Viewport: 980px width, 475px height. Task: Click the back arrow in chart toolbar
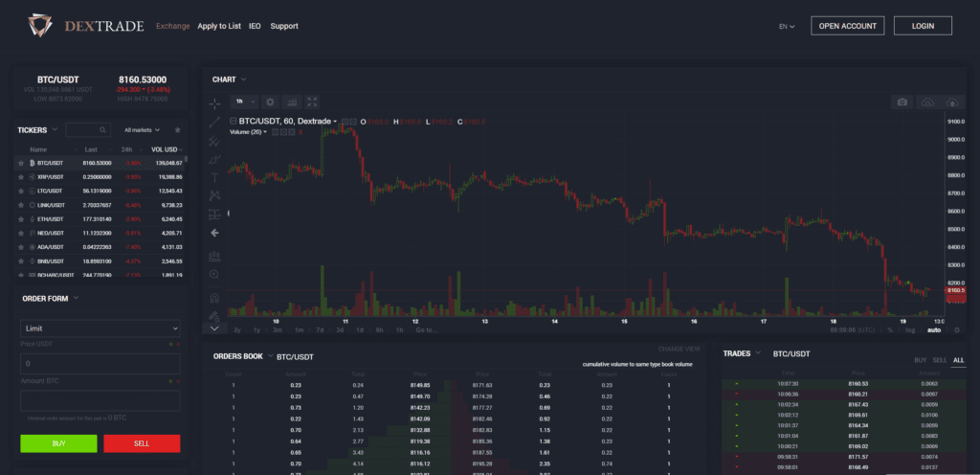pyautogui.click(x=214, y=233)
